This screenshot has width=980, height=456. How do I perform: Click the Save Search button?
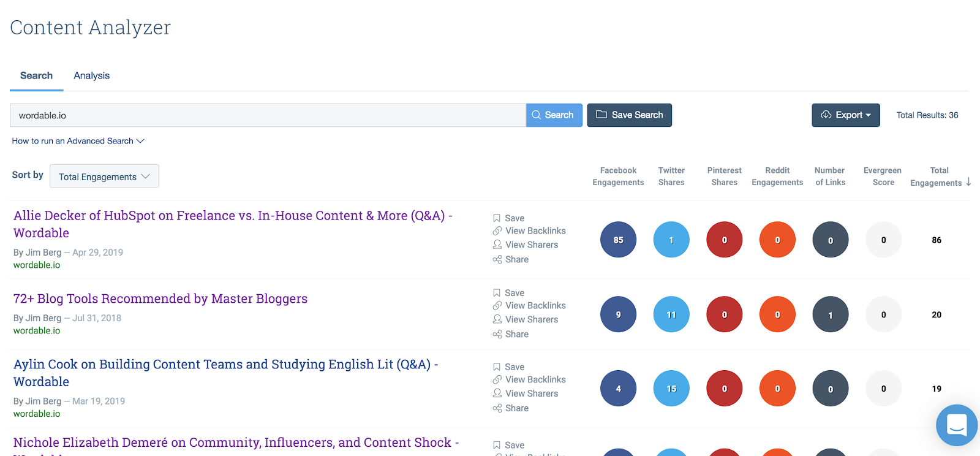[x=630, y=115]
